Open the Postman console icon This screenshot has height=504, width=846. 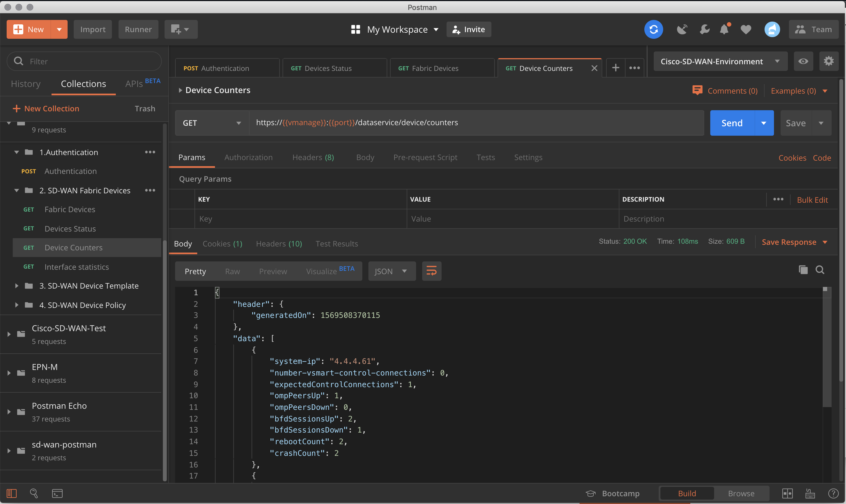point(57,493)
